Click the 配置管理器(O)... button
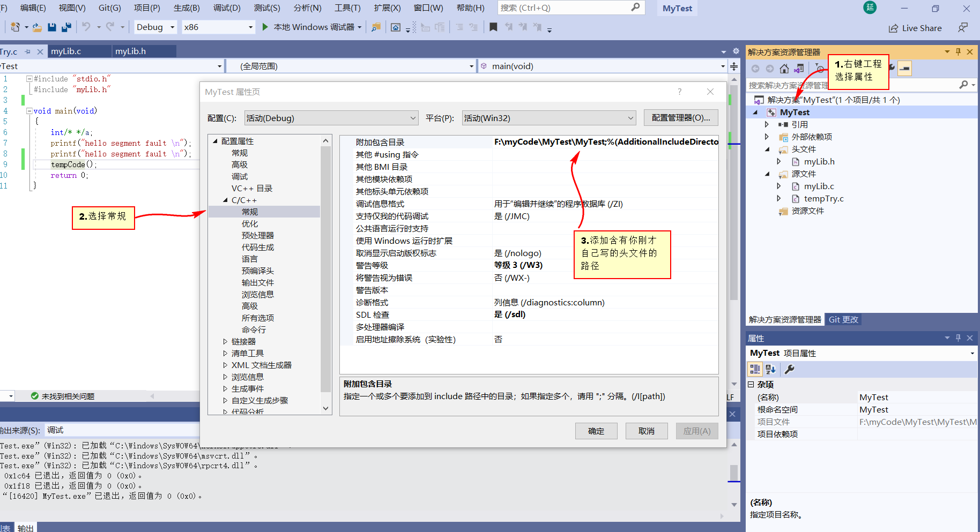Image resolution: width=980 pixels, height=532 pixels. (x=681, y=118)
